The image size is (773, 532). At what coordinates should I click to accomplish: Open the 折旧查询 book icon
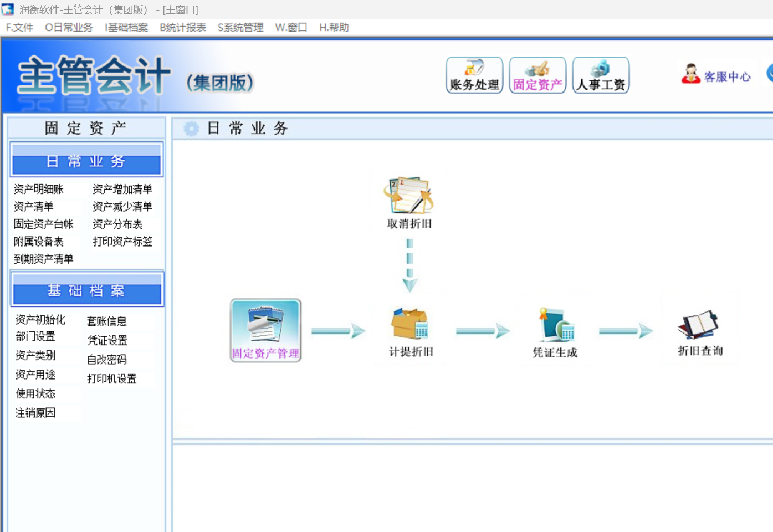[x=700, y=332]
